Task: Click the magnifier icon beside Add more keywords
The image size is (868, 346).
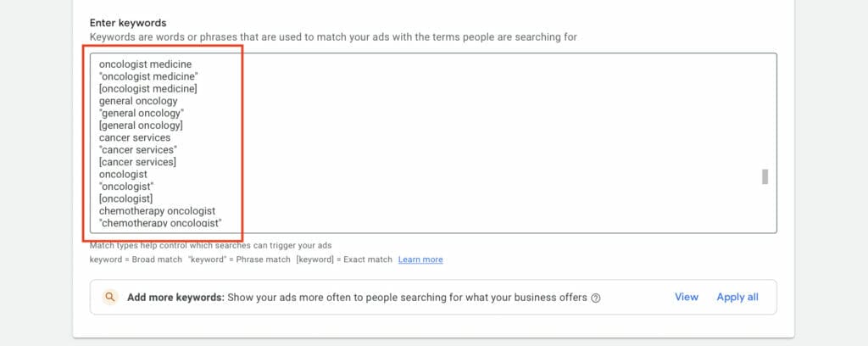Action: (110, 298)
